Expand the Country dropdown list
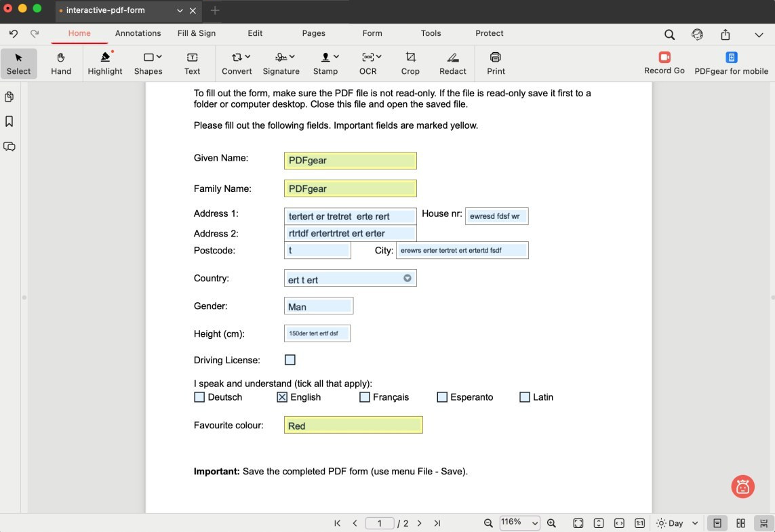This screenshot has height=532, width=775. 408,279
